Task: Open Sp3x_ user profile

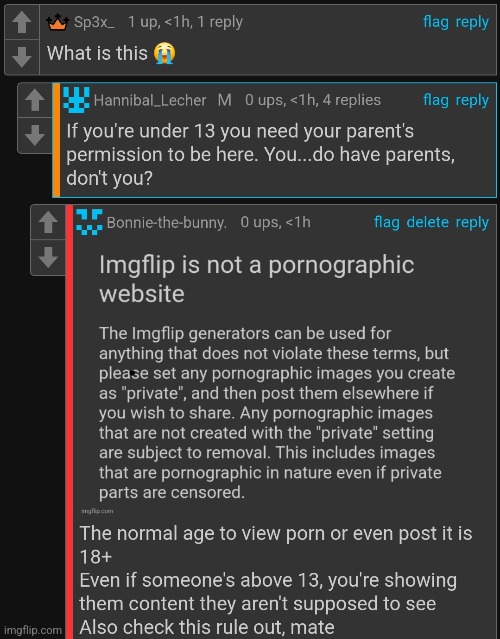Action: pos(94,22)
